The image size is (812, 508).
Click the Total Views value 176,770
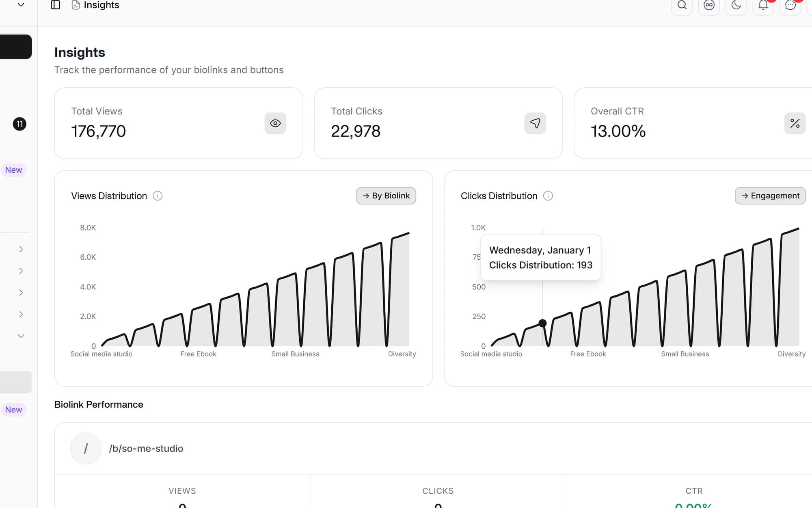(98, 131)
